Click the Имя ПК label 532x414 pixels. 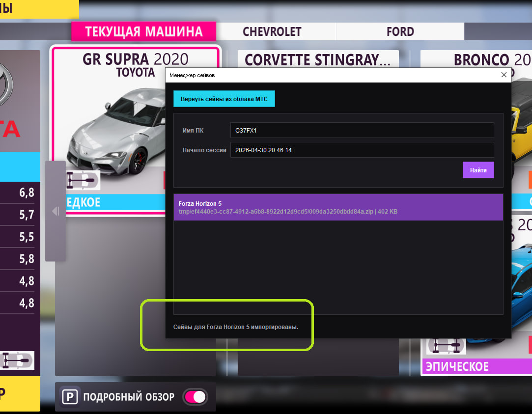click(x=193, y=130)
